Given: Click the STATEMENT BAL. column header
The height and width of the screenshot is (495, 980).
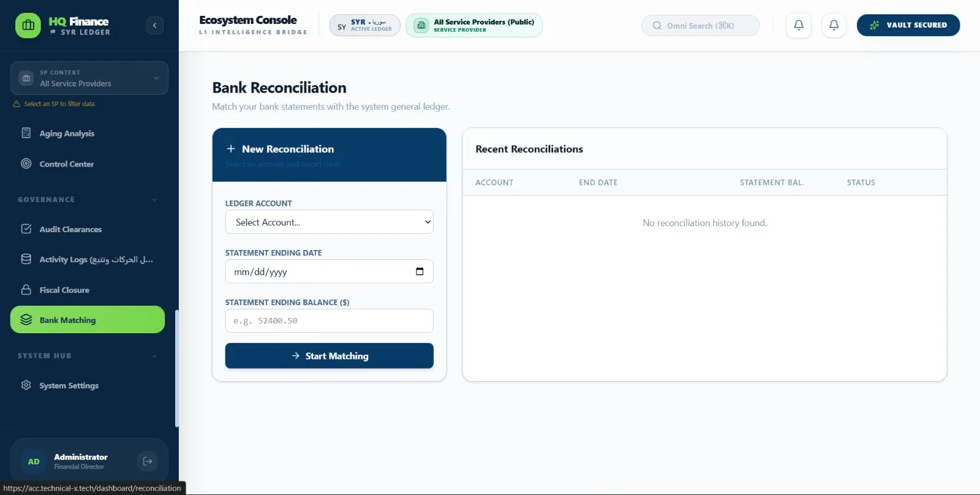Looking at the screenshot, I should [x=772, y=183].
